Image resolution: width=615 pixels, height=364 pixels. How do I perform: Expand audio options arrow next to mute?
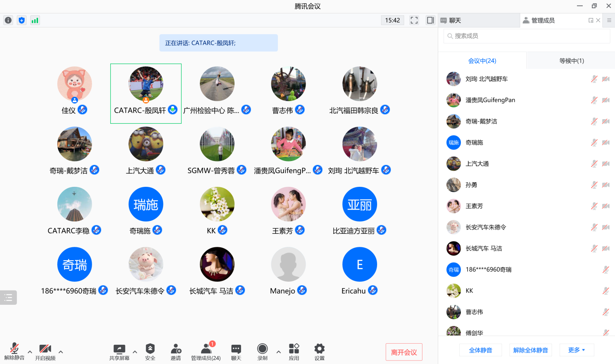(30, 352)
